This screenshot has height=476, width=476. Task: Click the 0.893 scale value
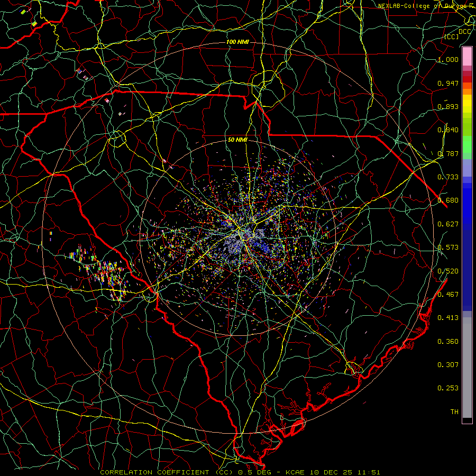tap(448, 106)
